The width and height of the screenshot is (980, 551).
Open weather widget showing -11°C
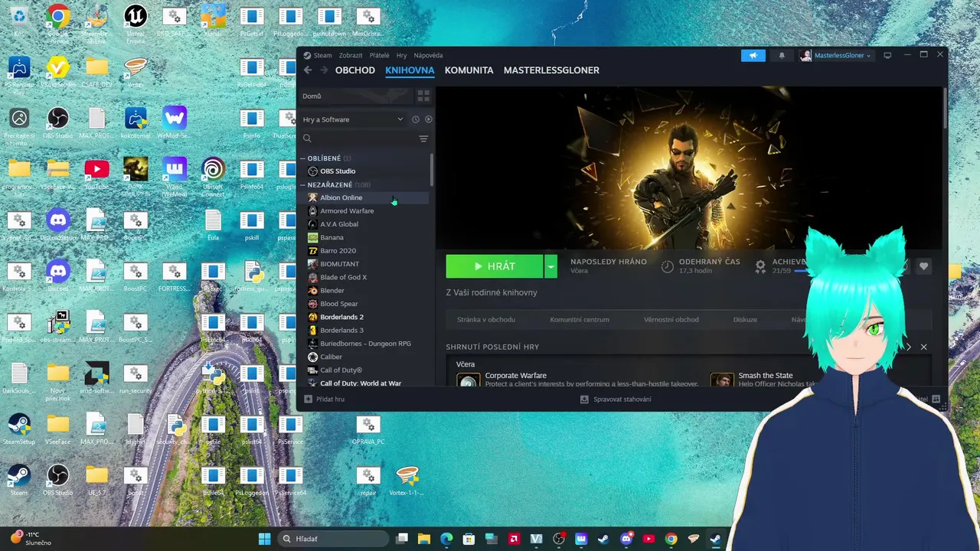click(x=31, y=539)
